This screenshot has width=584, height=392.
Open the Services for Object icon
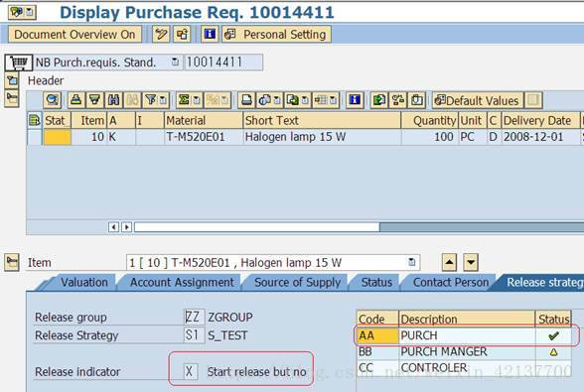pyautogui.click(x=22, y=12)
